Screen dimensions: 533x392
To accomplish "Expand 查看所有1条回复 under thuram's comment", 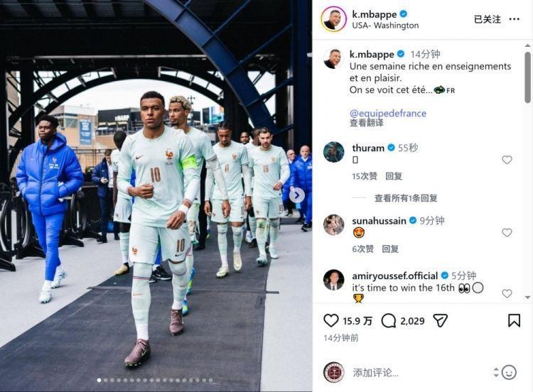I will (x=406, y=198).
